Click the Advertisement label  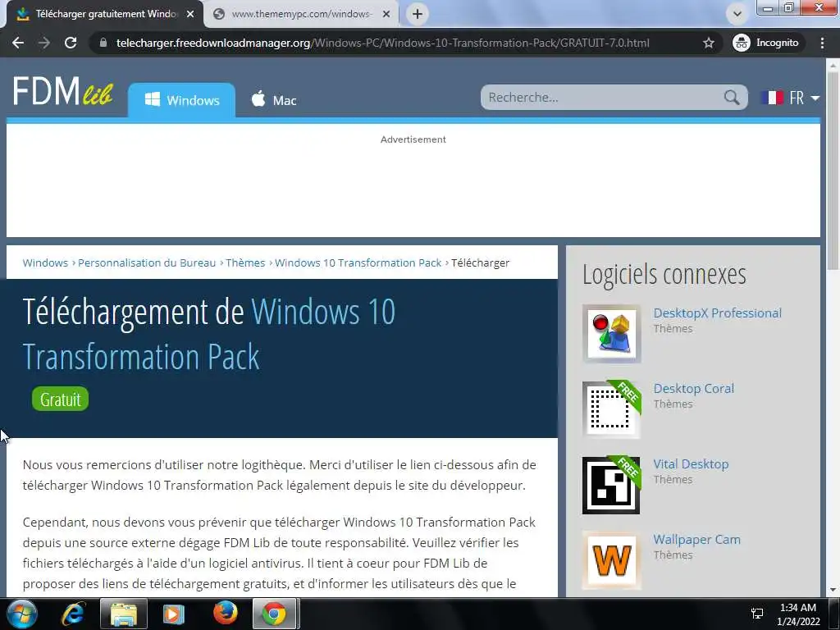pyautogui.click(x=413, y=139)
